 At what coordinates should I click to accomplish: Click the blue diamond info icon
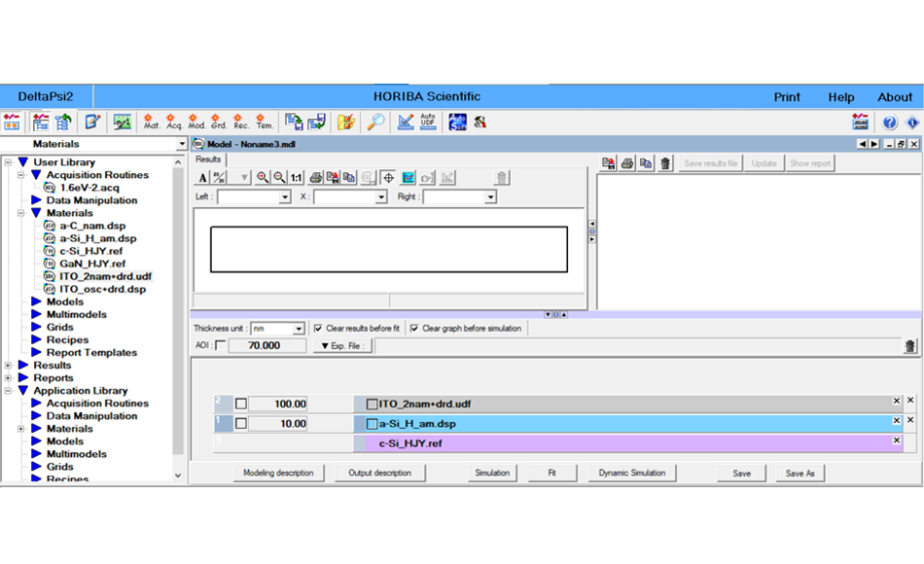tap(911, 122)
